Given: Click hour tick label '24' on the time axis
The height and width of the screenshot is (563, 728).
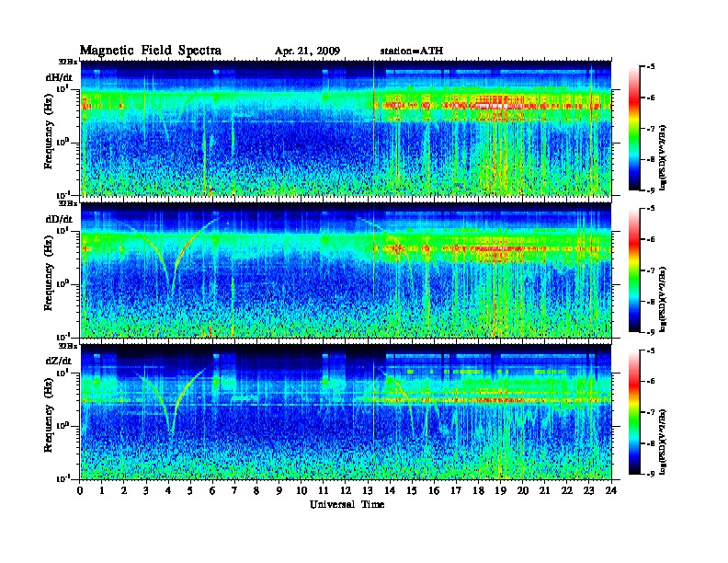Looking at the screenshot, I should click(611, 491).
